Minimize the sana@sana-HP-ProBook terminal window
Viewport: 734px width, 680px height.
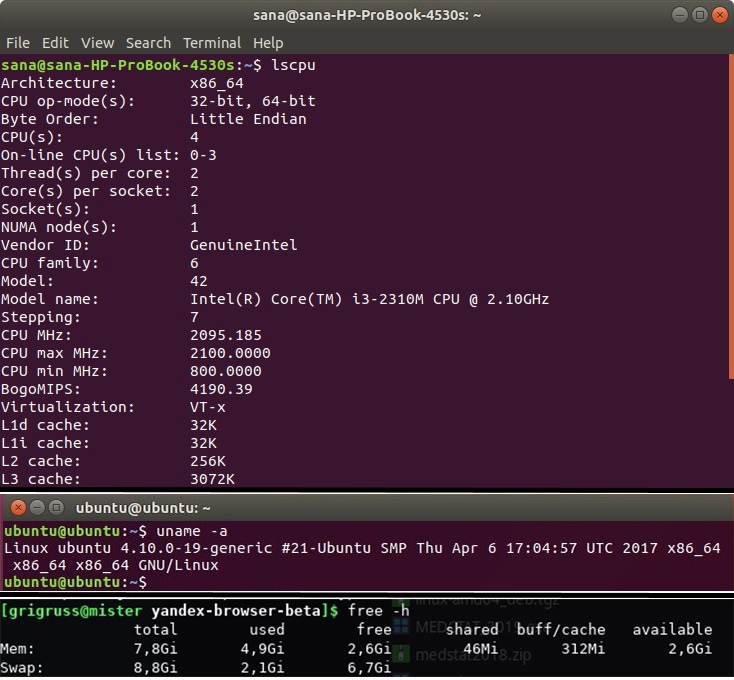pyautogui.click(x=679, y=15)
